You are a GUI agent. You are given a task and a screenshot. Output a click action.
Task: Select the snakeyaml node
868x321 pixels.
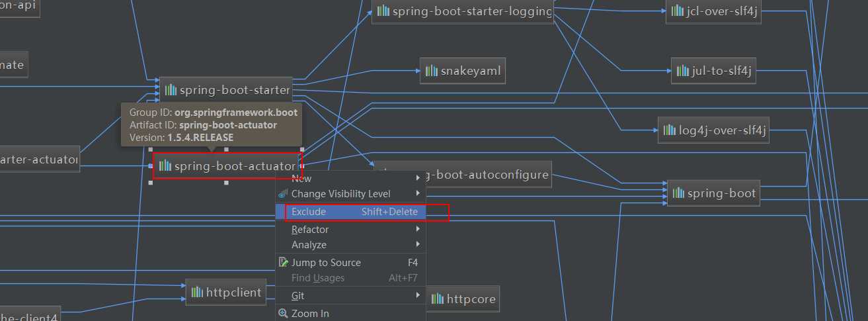click(x=463, y=71)
